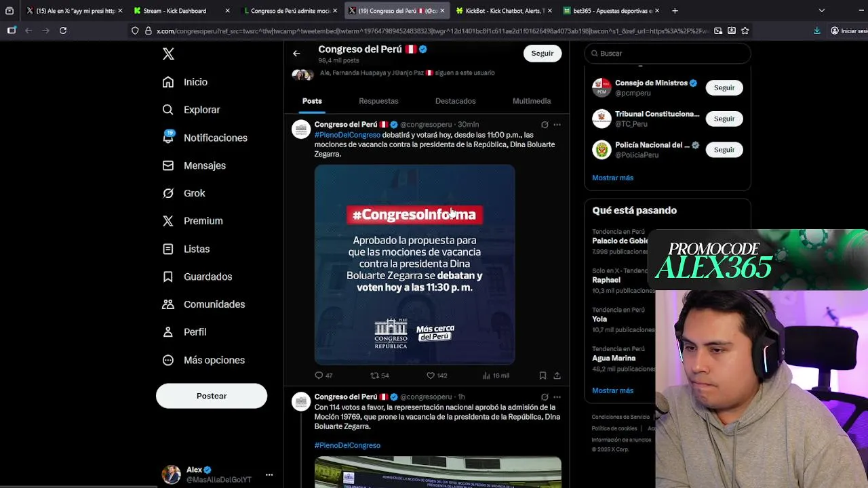Open account menu dots next to Alex
This screenshot has height=488, width=868.
[269, 474]
